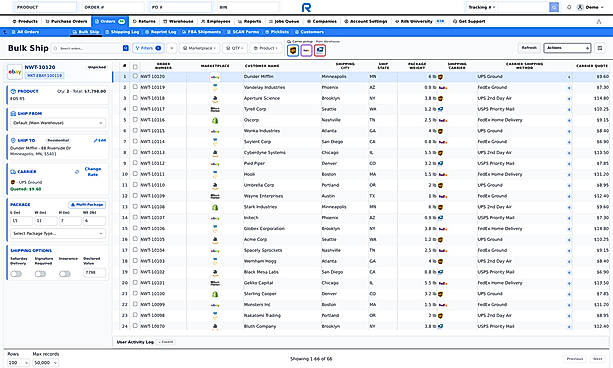This screenshot has width=613, height=368.
Task: Open the Actions dropdown
Action: (x=567, y=48)
